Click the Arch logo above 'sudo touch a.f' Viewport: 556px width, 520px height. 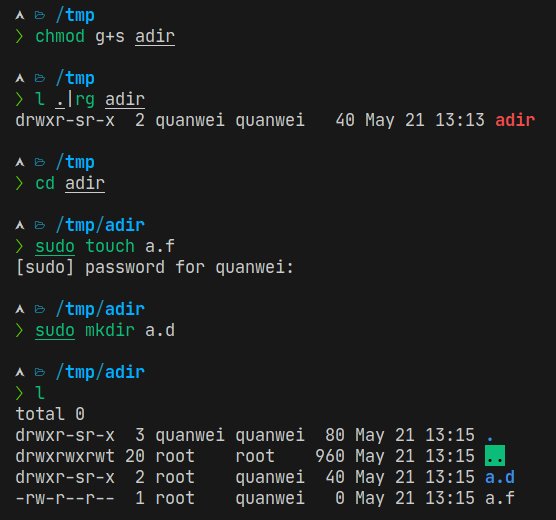pos(20,225)
